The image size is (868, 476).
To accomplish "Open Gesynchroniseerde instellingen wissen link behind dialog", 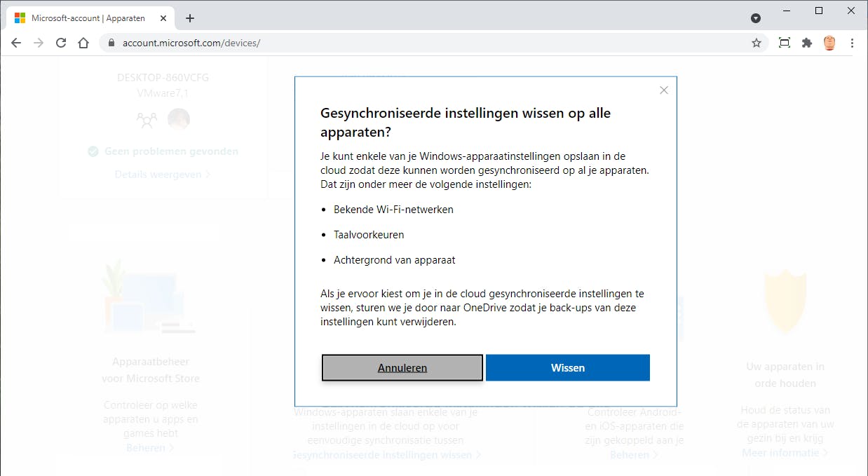I will coord(386,455).
